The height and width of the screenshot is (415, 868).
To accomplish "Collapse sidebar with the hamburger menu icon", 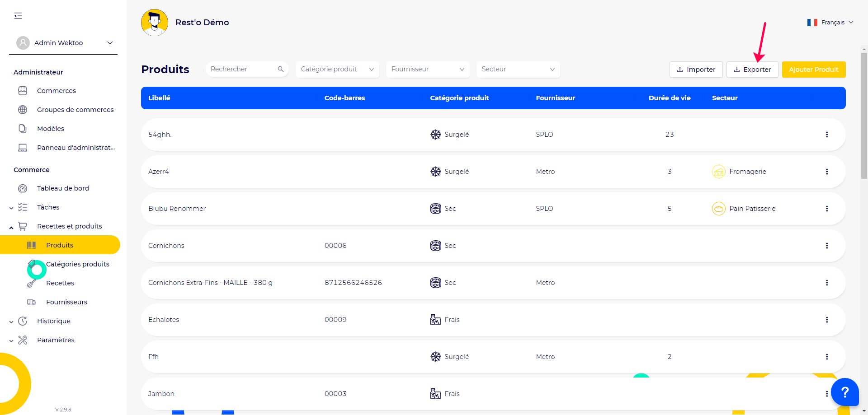I will (x=18, y=16).
